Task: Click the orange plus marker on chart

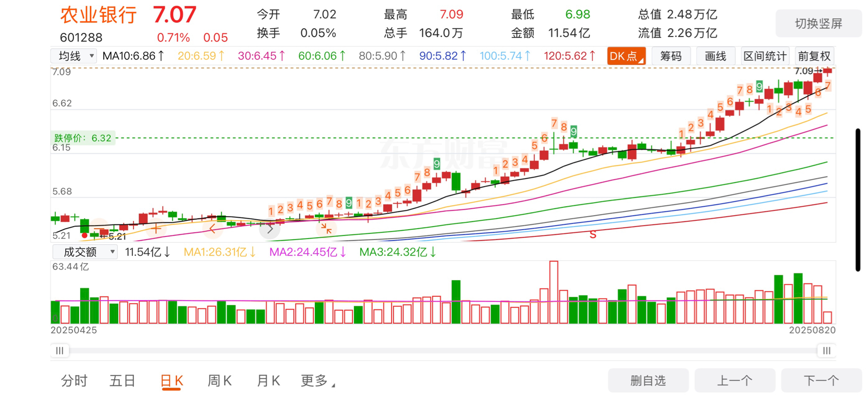Action: pos(155,228)
